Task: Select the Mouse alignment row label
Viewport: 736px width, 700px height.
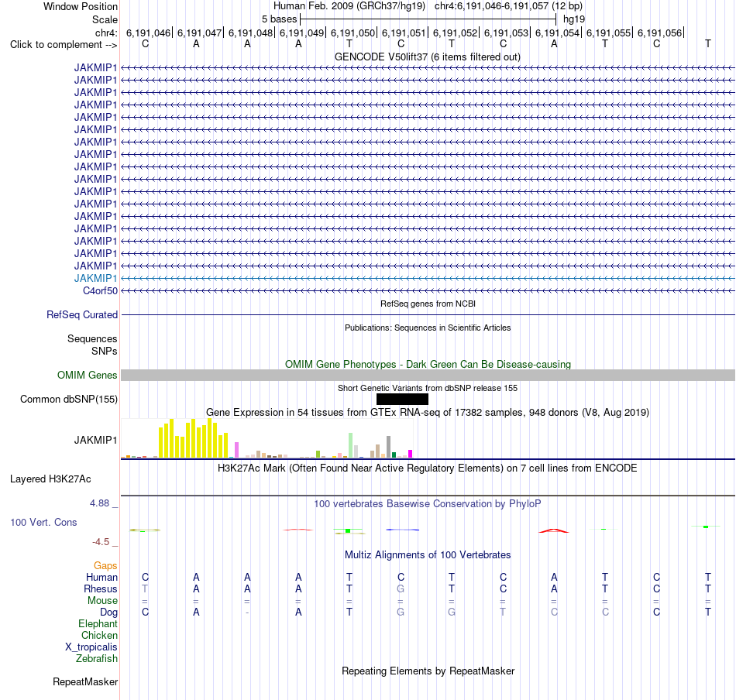Action: (x=102, y=601)
